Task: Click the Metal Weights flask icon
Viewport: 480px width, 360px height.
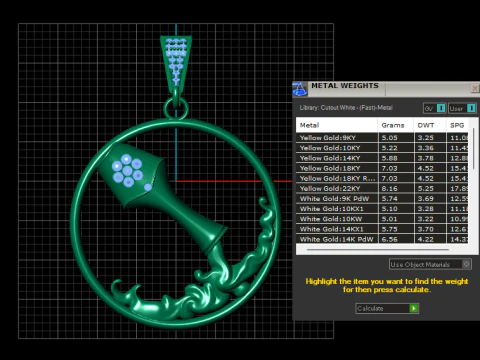Action: tap(299, 89)
